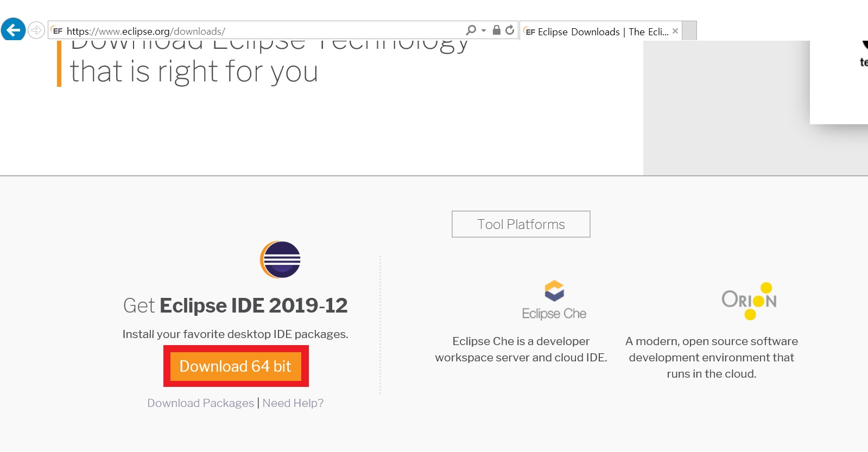Click the browser forward arrow button
868x452 pixels.
(x=36, y=30)
